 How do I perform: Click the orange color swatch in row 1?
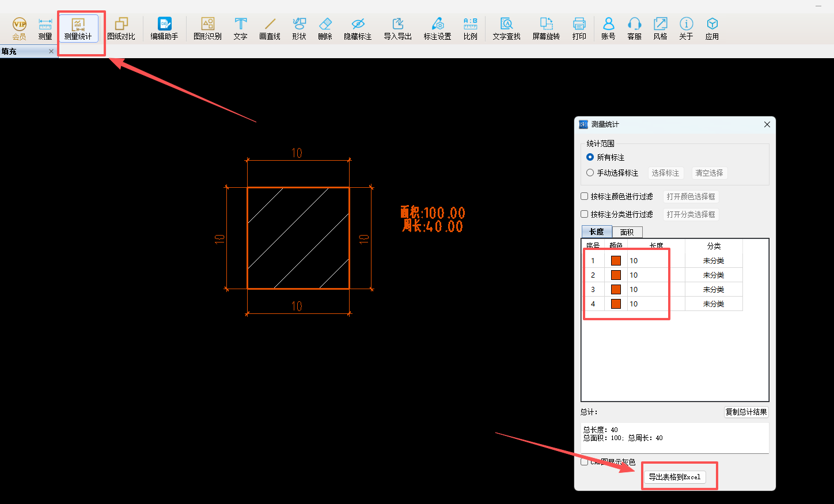pyautogui.click(x=616, y=261)
